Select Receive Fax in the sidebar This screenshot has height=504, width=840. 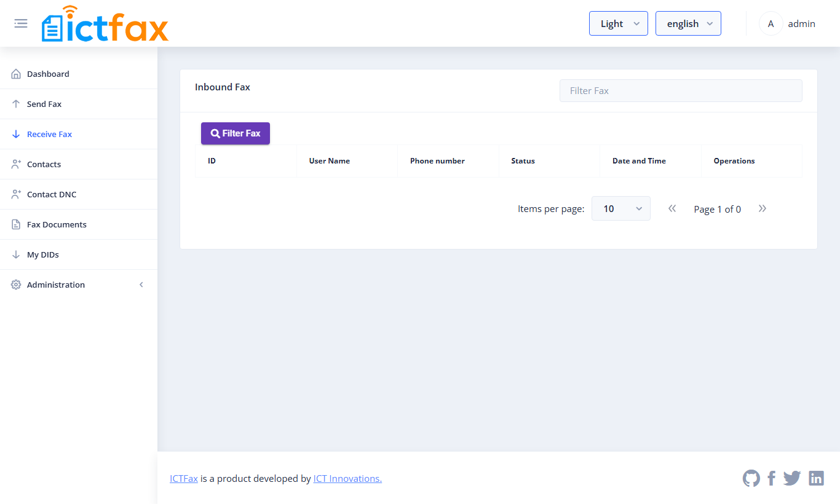pyautogui.click(x=79, y=134)
